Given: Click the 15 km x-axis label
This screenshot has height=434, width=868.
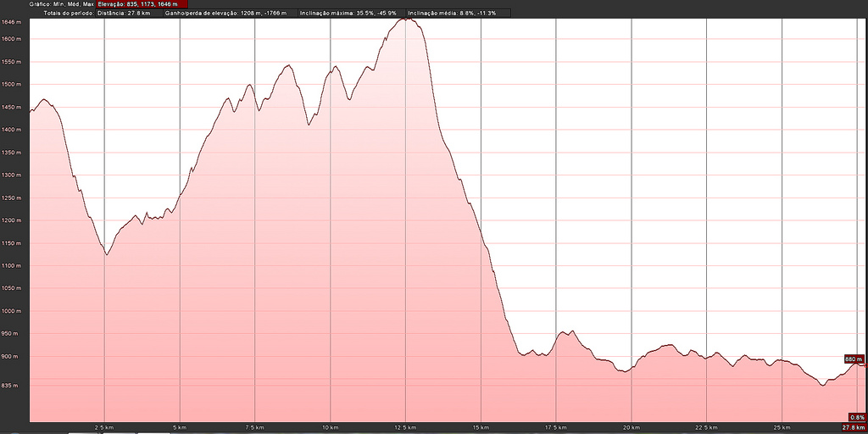Looking at the screenshot, I should click(x=481, y=426).
